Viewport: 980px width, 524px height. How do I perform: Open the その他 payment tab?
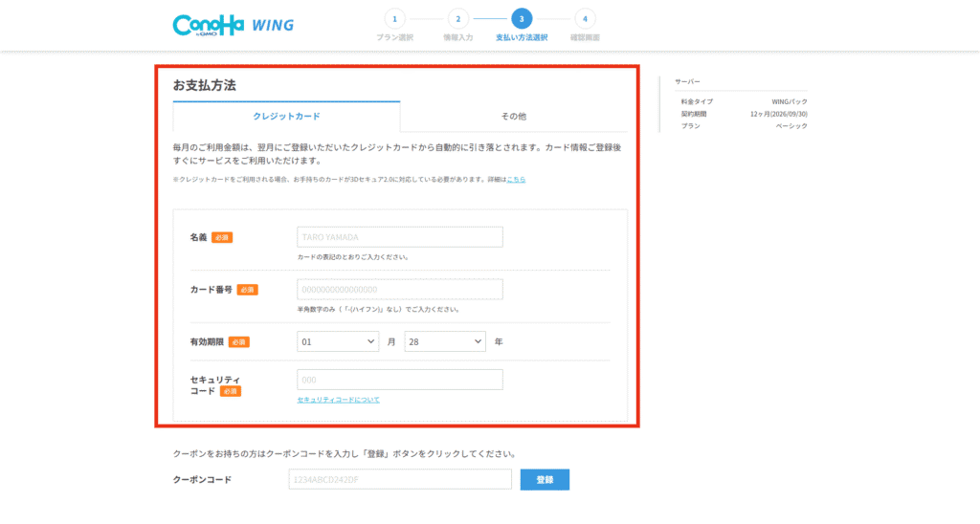[x=514, y=116]
